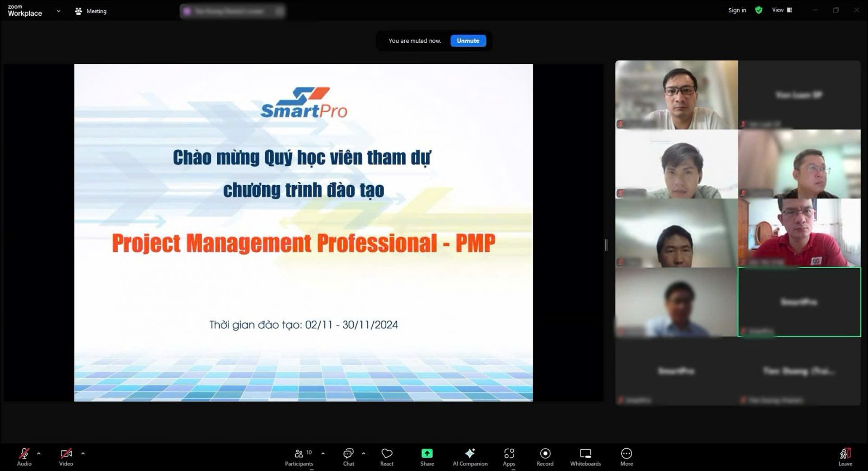Select participant video in red polo shirt
The width and height of the screenshot is (868, 471).
[x=799, y=233]
